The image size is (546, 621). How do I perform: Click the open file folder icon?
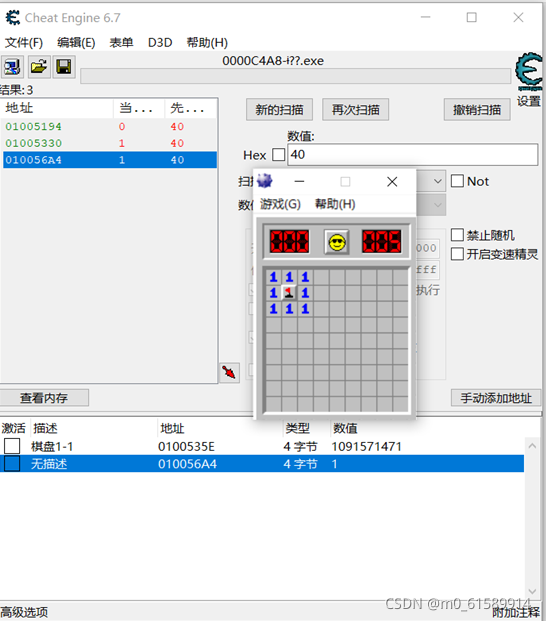pyautogui.click(x=38, y=67)
